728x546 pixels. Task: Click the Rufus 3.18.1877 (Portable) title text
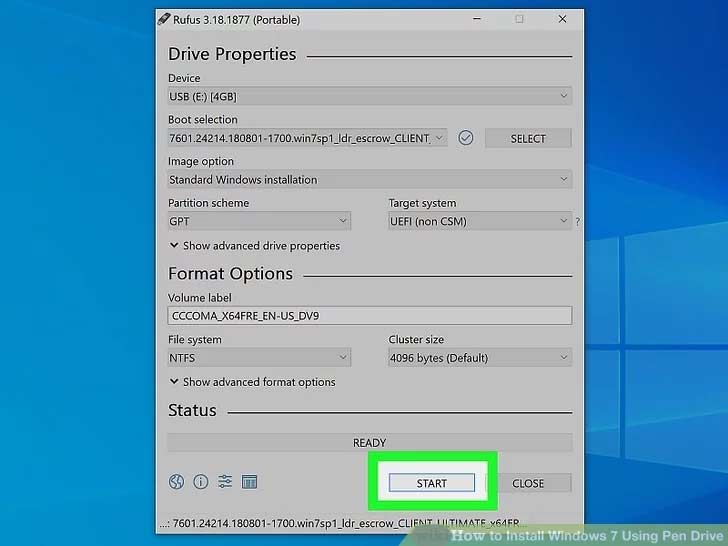236,20
